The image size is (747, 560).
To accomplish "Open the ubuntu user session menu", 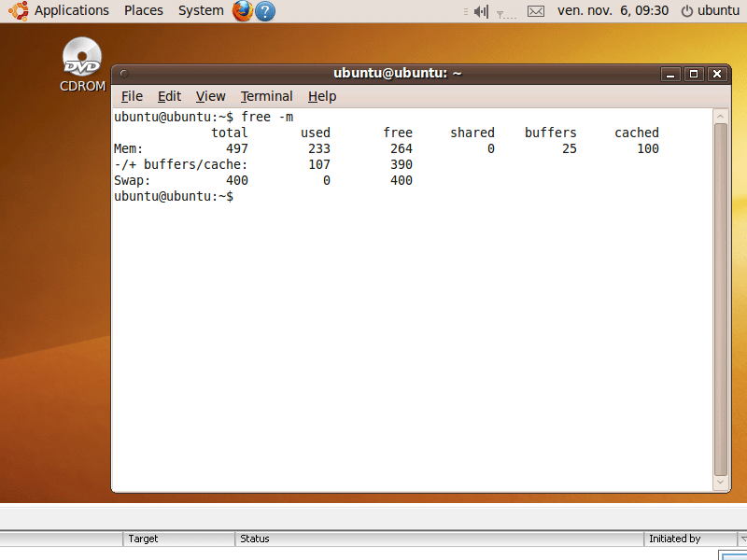I will (718, 10).
